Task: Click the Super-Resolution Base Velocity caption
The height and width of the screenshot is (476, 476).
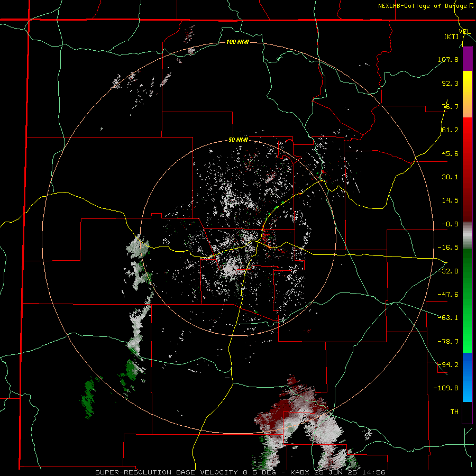Action: [241, 472]
